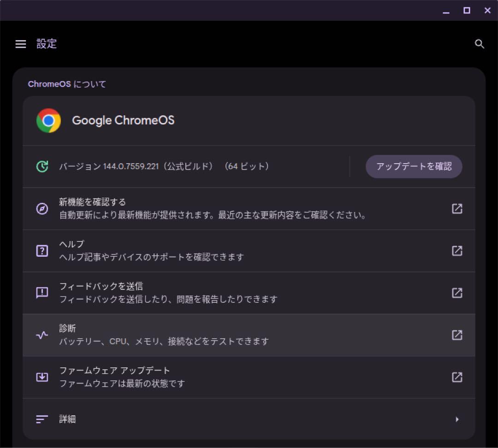
Task: Open the ファームウェア アップデート external link
Action: [457, 377]
